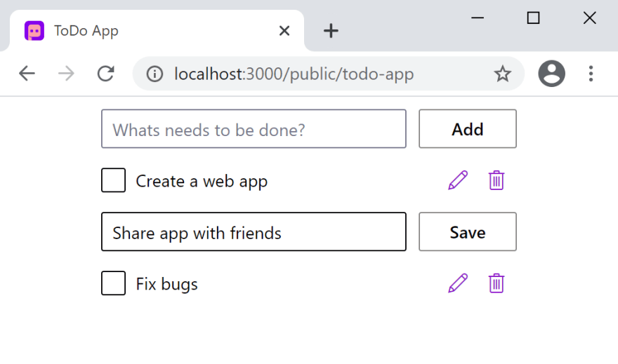The image size is (618, 364).
Task: Switch to the ToDo App tab
Action: coord(140,31)
